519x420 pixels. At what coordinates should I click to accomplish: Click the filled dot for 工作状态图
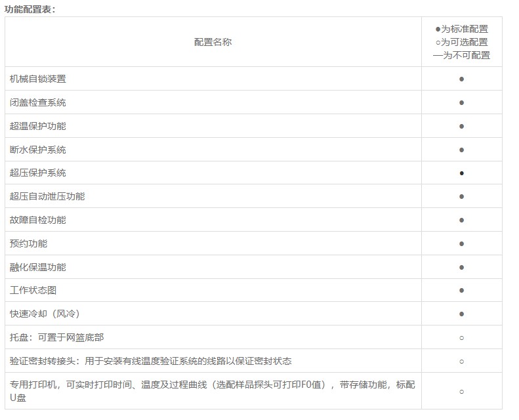[461, 290]
